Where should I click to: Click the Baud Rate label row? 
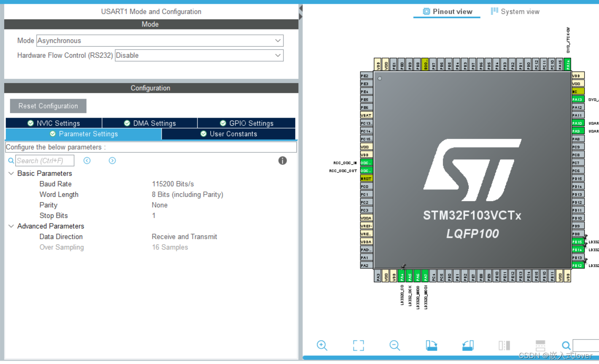pyautogui.click(x=55, y=184)
